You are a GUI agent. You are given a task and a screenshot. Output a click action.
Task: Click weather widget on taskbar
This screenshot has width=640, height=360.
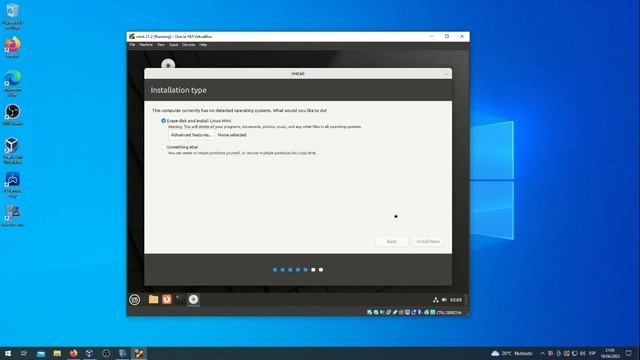tap(512, 353)
